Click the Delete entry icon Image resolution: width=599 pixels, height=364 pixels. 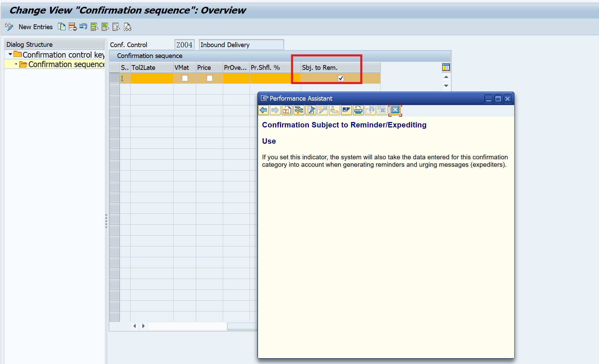point(73,27)
